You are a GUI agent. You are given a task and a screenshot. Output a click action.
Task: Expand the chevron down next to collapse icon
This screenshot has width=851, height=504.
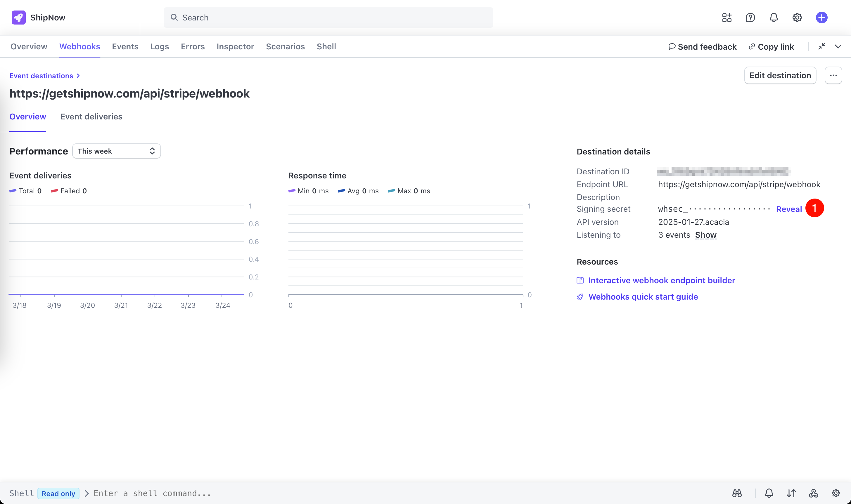838,46
